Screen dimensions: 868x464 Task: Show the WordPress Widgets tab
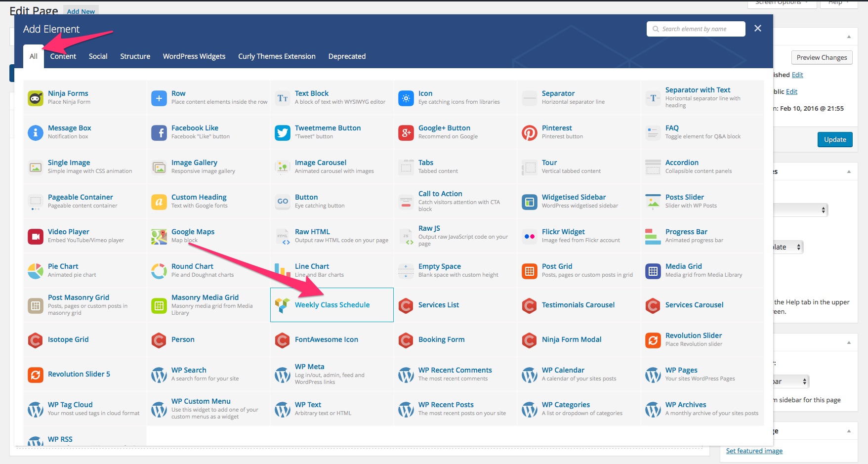pyautogui.click(x=194, y=56)
